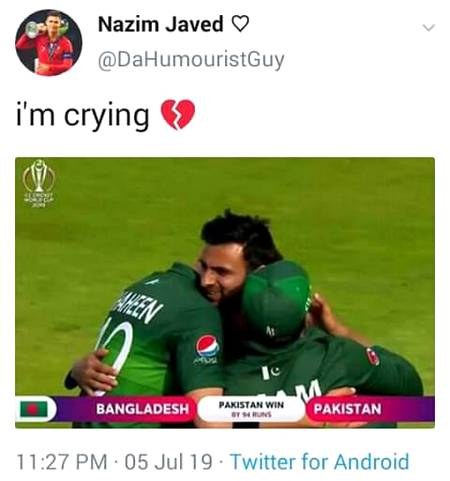Open the @DaHumouristGuy handle
Image resolution: width=450 pixels, height=481 pixels.
(191, 59)
